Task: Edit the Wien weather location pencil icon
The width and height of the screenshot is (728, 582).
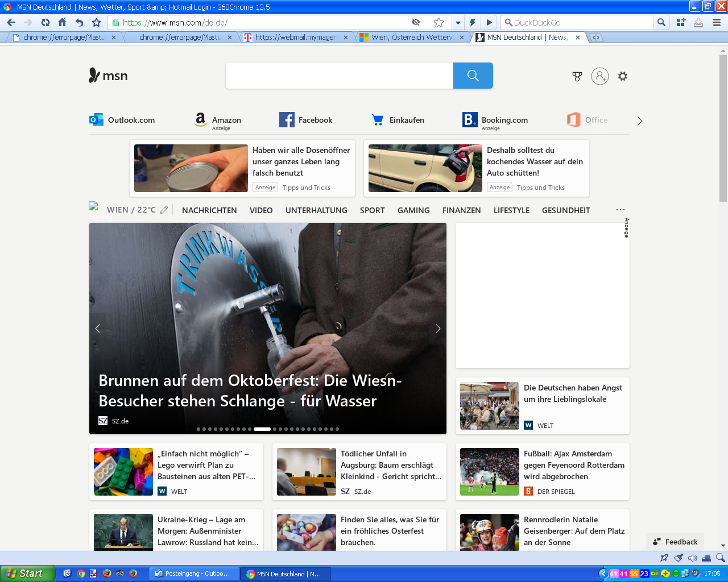Action: [164, 210]
